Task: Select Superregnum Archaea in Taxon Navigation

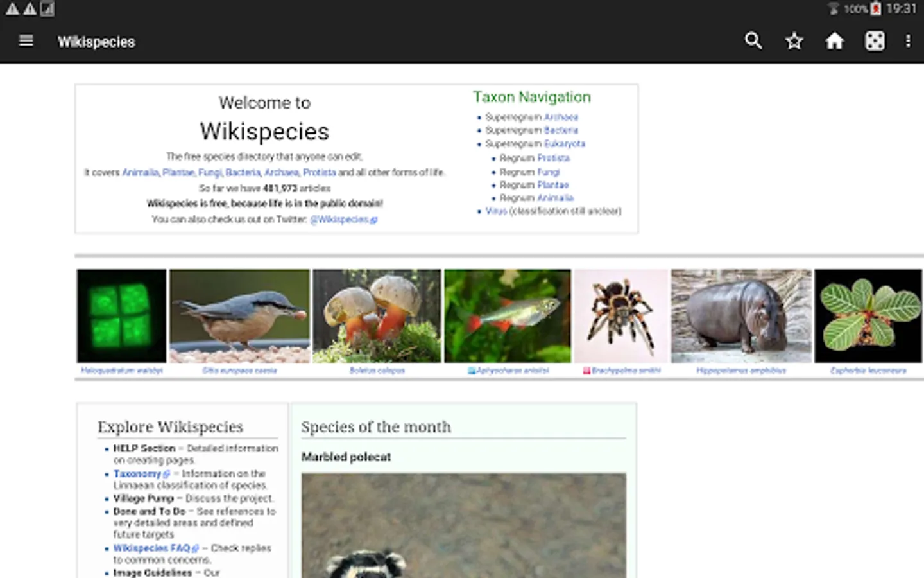Action: pyautogui.click(x=561, y=117)
